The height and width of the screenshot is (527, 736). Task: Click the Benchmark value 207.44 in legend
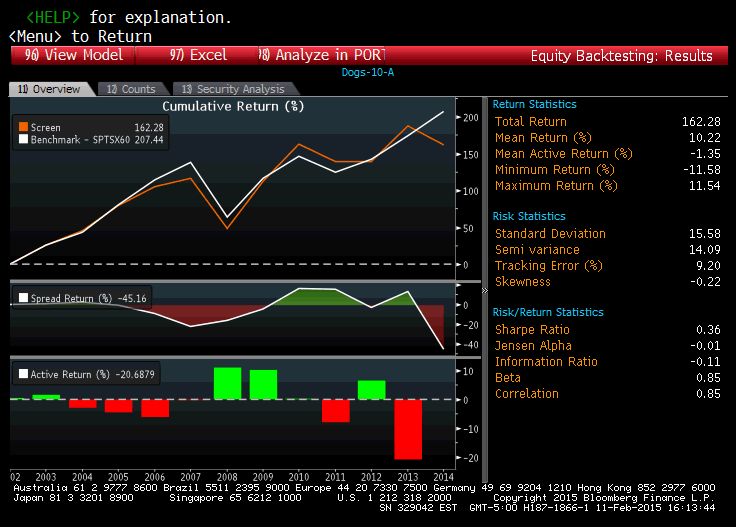click(x=149, y=139)
